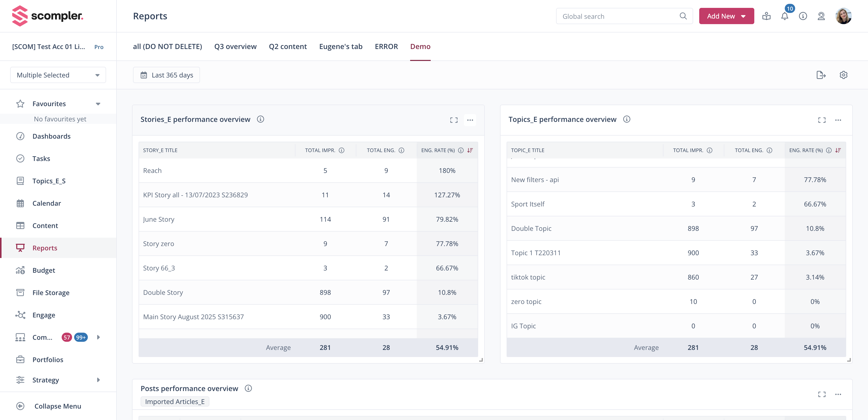The width and height of the screenshot is (868, 420).
Task: Expand Stories_E widget to fullscreen
Action: pos(454,120)
